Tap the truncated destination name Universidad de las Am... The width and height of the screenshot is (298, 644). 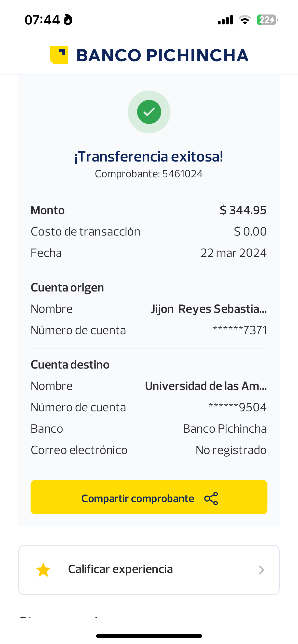206,386
